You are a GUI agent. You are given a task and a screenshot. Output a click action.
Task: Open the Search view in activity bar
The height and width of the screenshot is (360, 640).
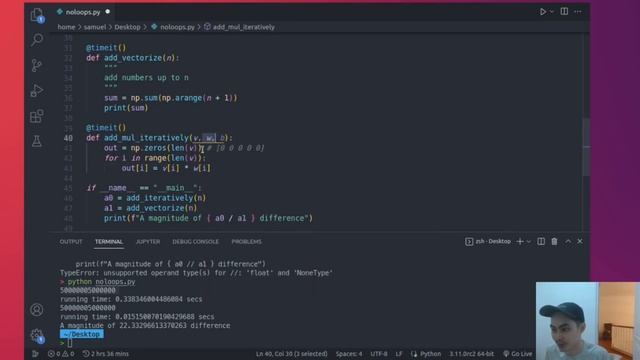click(37, 40)
